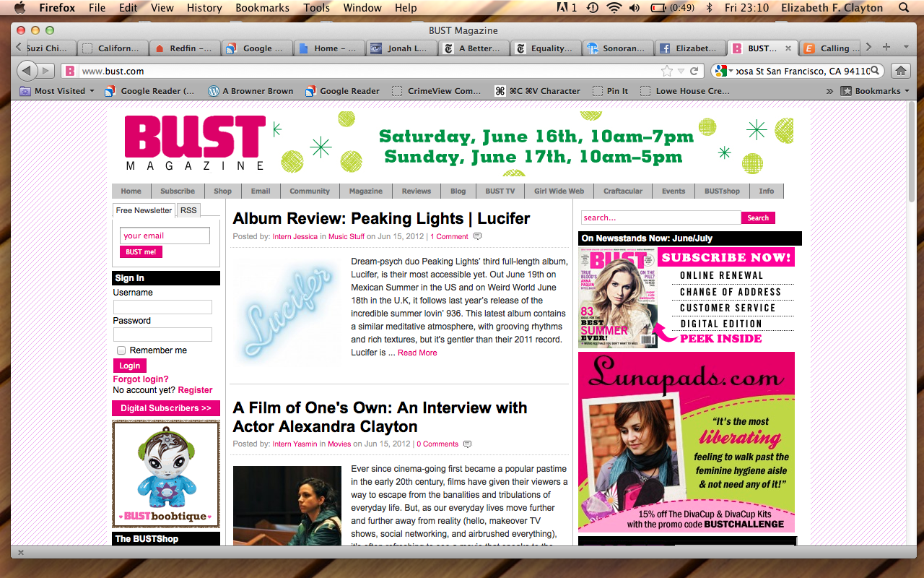The width and height of the screenshot is (924, 578).
Task: Click the volume icon in the menu bar
Action: (635, 8)
